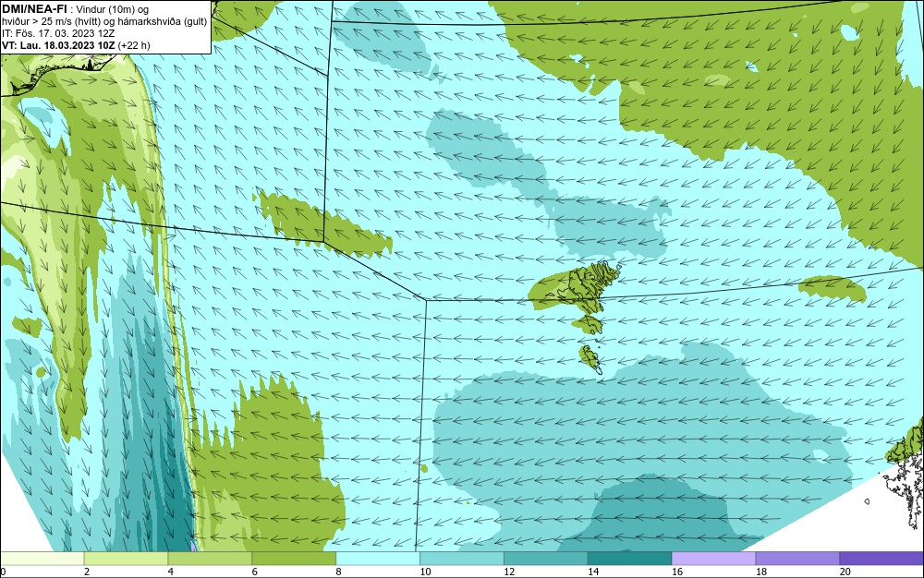Click the legend tick label '4'

tap(170, 572)
